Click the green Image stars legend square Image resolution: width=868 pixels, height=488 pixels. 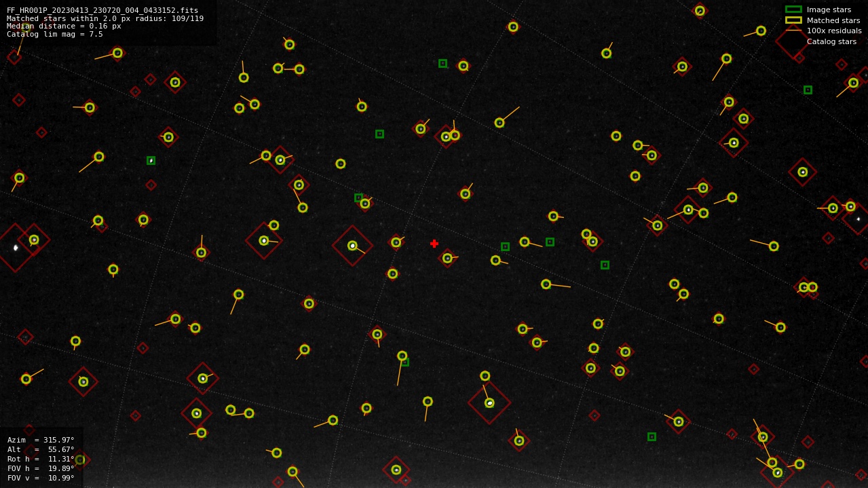pyautogui.click(x=793, y=10)
